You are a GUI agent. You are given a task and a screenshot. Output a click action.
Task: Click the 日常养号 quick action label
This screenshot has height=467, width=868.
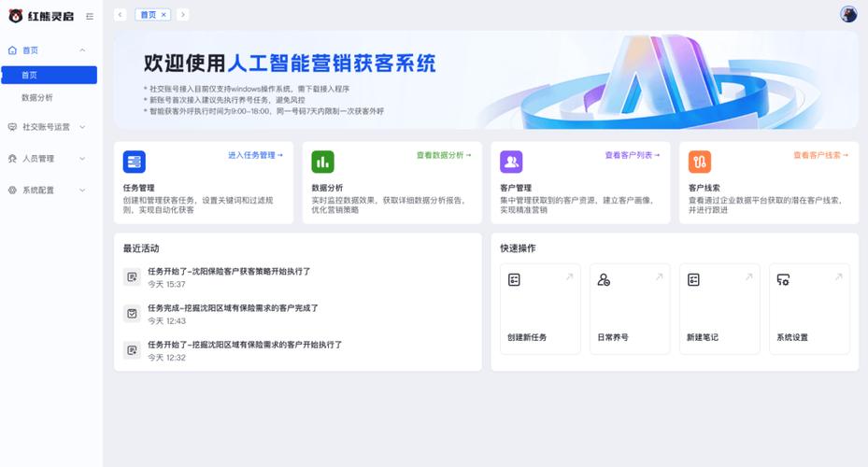click(x=613, y=337)
